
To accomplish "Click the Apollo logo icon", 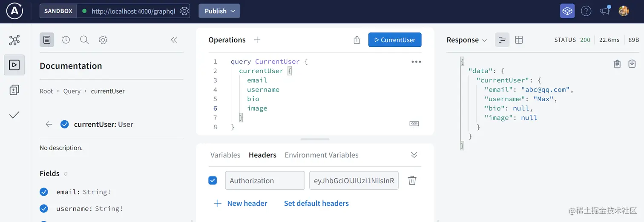I will point(14,11).
